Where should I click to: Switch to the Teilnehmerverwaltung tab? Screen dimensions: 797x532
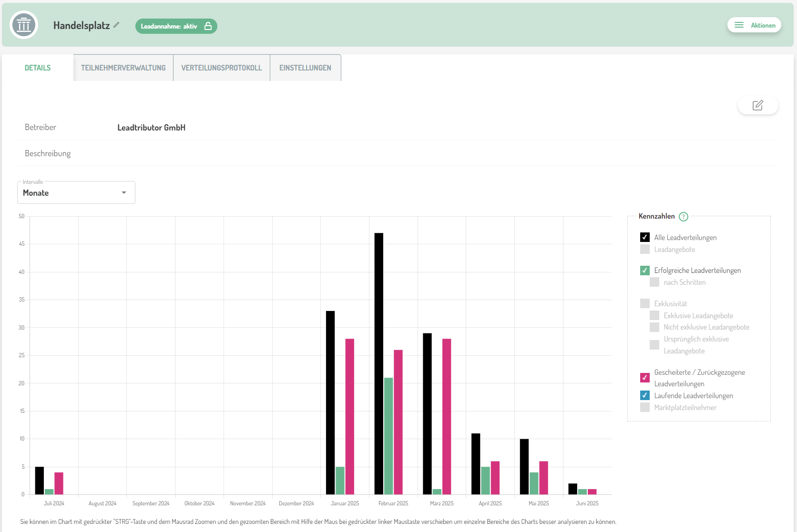click(x=123, y=68)
